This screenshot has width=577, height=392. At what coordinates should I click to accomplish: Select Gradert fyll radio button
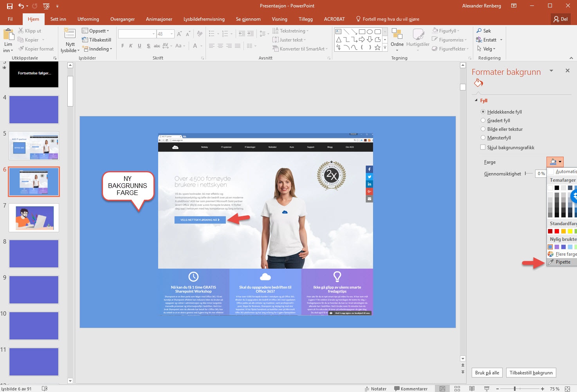tap(483, 121)
